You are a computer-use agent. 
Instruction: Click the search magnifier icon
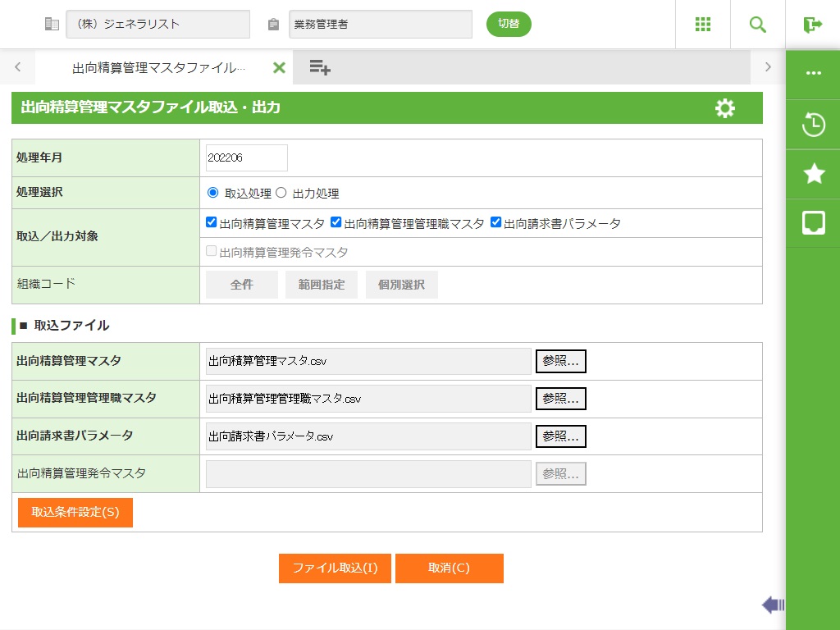[x=758, y=25]
